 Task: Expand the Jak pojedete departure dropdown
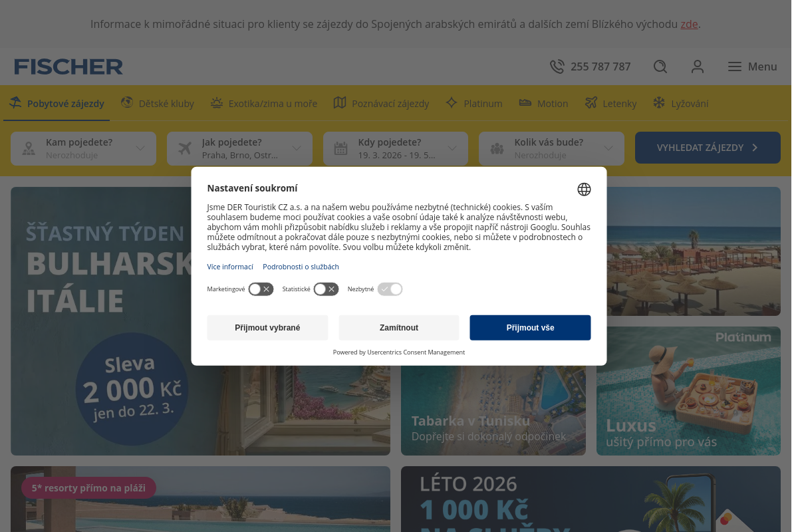[x=239, y=148]
